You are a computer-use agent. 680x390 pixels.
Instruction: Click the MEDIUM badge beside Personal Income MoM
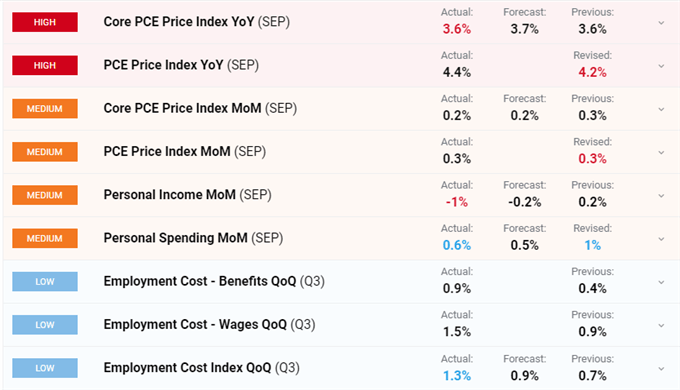pos(45,195)
